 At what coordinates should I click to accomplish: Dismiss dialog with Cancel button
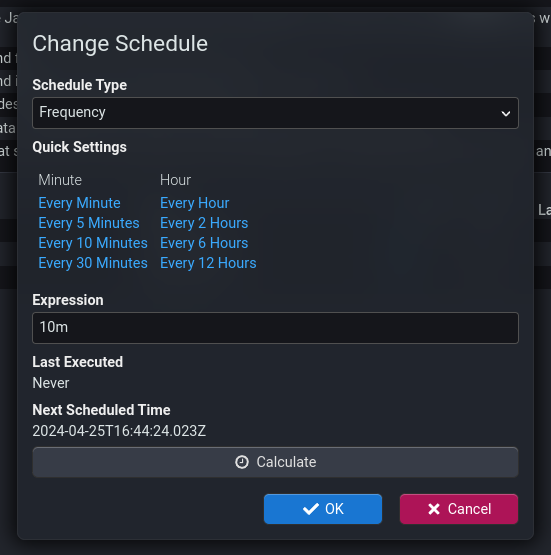point(459,509)
